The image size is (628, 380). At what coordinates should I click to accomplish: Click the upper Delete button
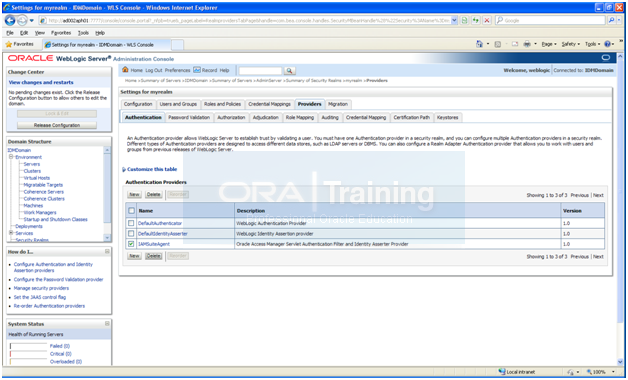(x=153, y=195)
